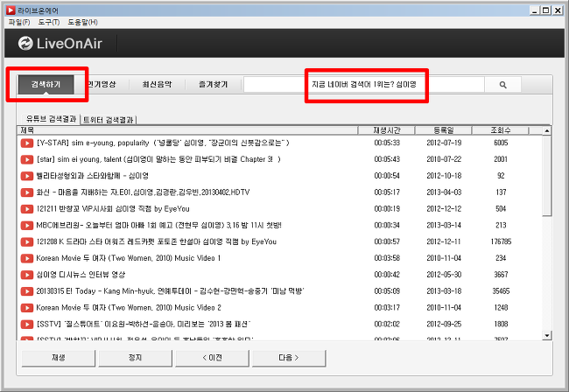Click play icon beside MBC에브리원 row
The height and width of the screenshot is (392, 569).
tap(27, 226)
